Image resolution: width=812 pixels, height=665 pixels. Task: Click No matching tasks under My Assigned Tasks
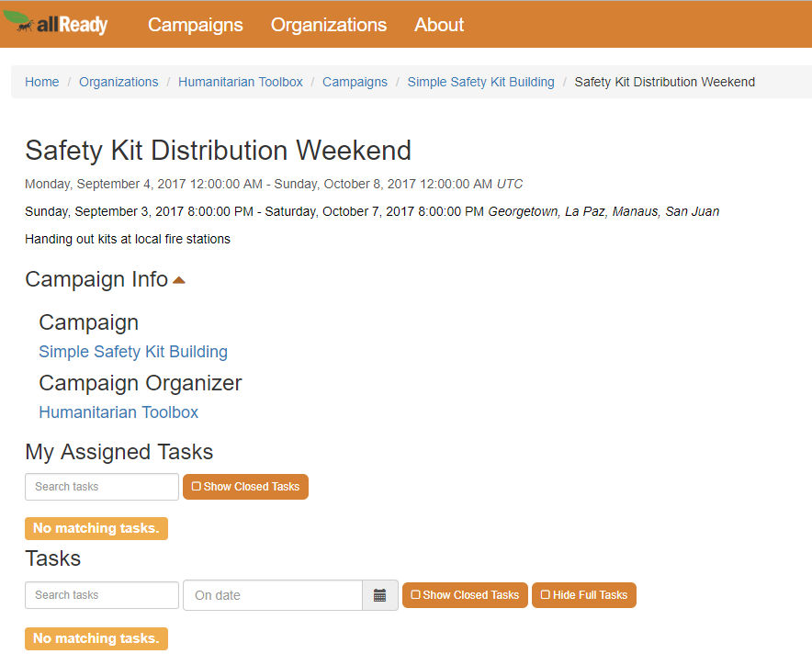coord(96,528)
